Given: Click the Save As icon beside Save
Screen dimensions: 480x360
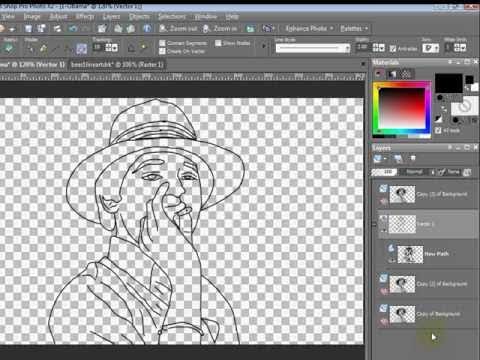Looking at the screenshot, I should 41,29.
